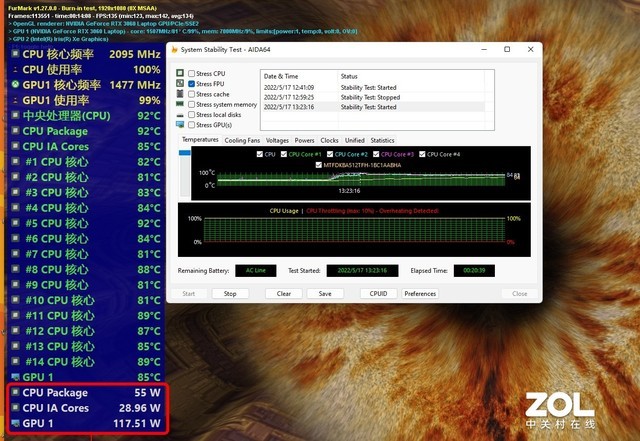Open the Preferences dialog
Image resolution: width=640 pixels, height=441 pixels.
[420, 294]
